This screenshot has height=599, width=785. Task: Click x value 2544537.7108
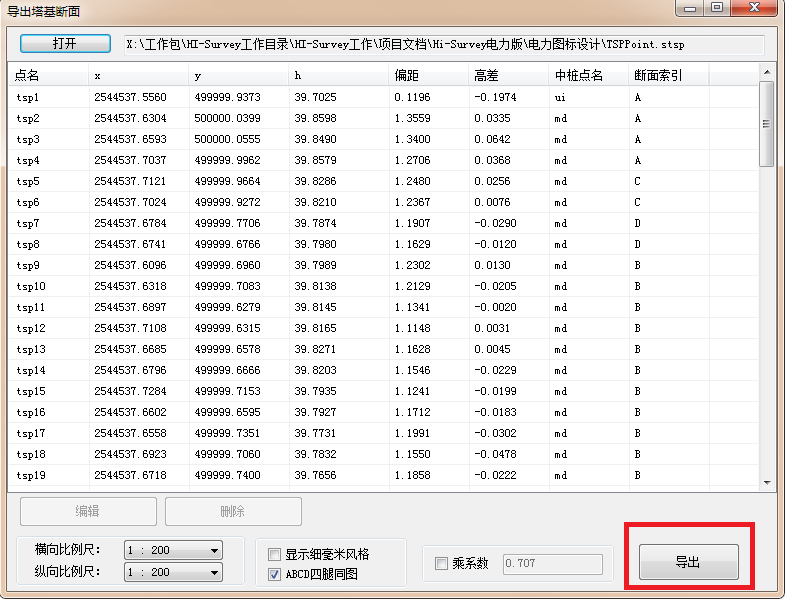point(130,329)
